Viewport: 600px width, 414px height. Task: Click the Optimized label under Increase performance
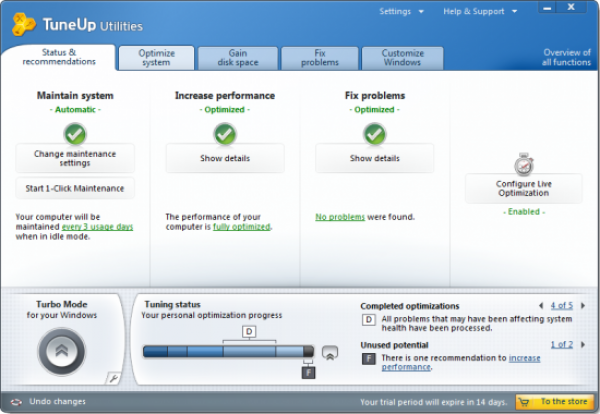[x=225, y=110]
